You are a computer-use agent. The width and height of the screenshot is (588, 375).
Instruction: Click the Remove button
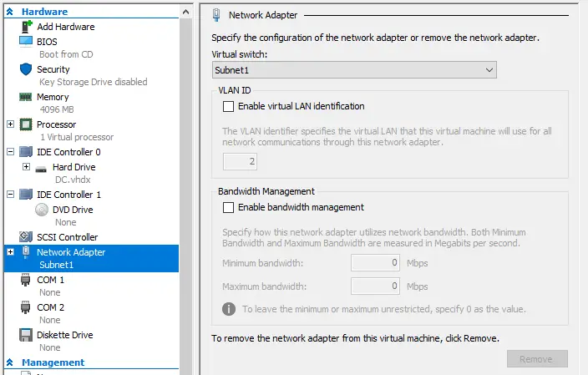coord(537,359)
